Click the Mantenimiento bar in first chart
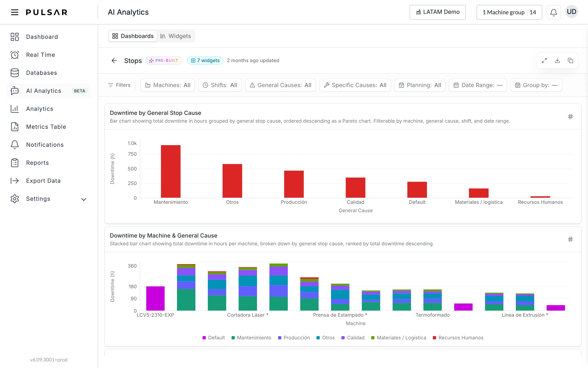The width and height of the screenshot is (588, 368). [x=170, y=171]
